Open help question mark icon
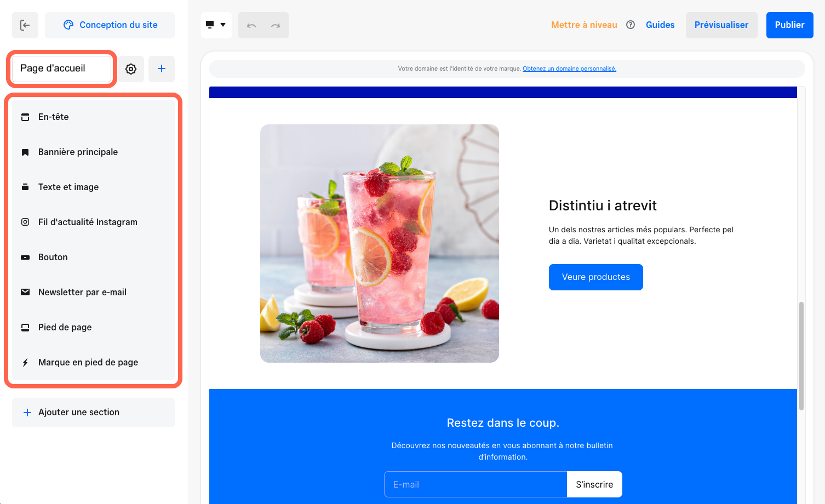The width and height of the screenshot is (825, 504). (x=631, y=25)
